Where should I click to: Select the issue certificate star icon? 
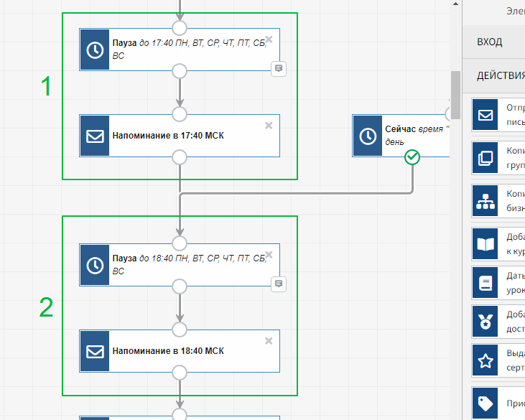tap(485, 360)
